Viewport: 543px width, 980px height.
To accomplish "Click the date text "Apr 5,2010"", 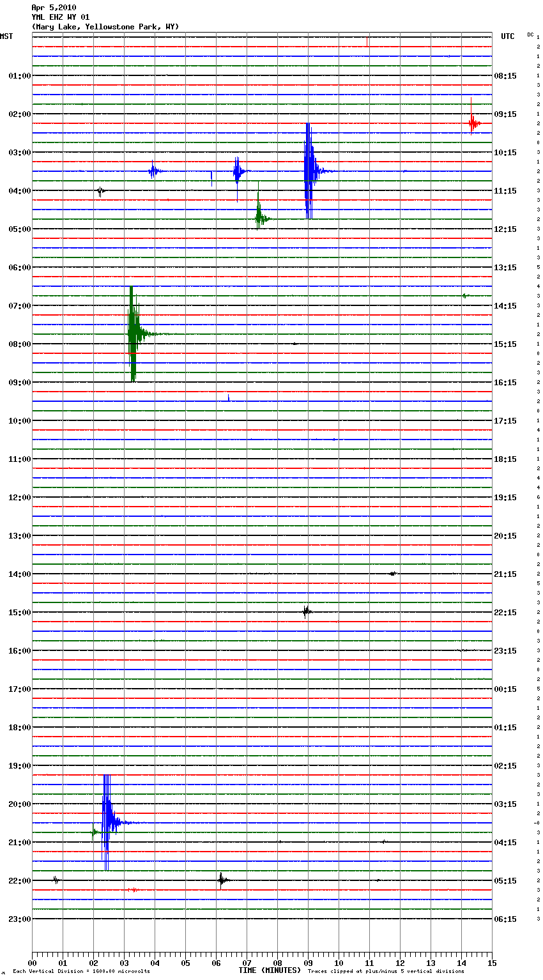I will [54, 8].
